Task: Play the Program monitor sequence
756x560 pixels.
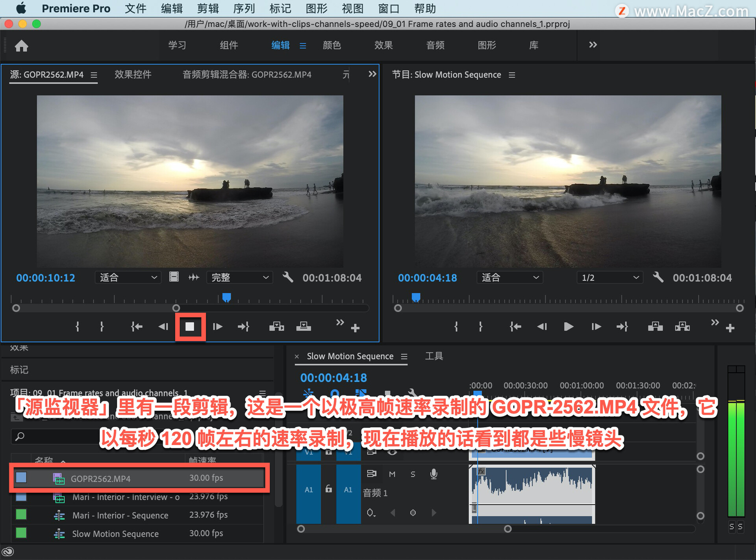Action: pos(568,327)
